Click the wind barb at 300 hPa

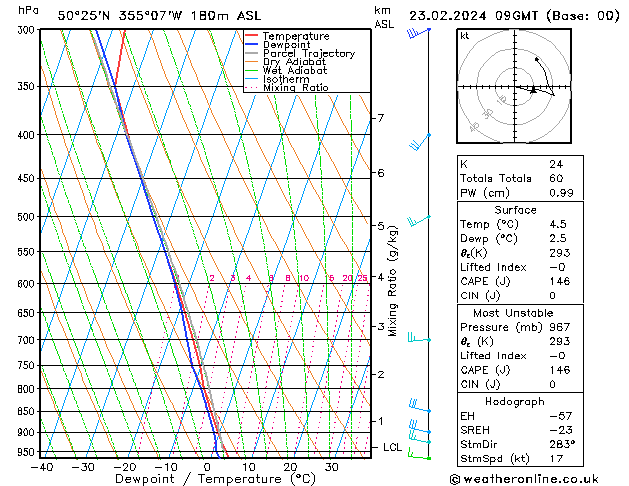418,32
